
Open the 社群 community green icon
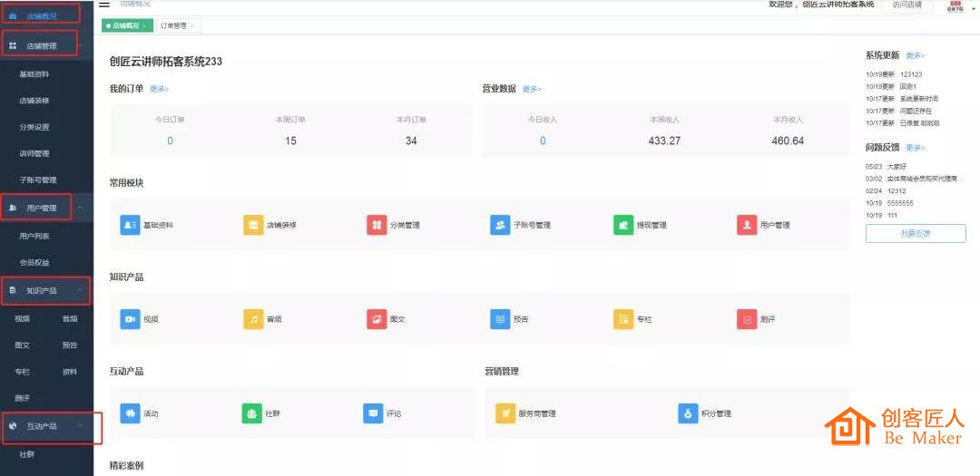[251, 413]
